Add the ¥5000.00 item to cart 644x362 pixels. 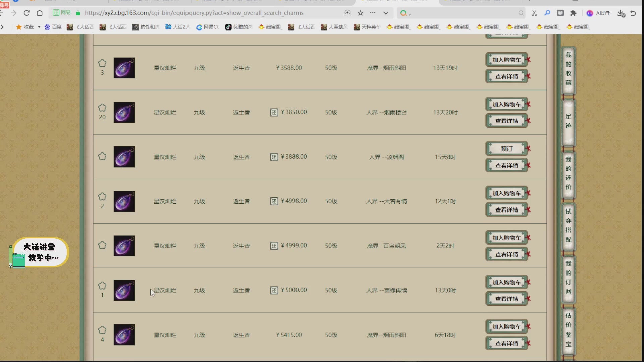507,282
